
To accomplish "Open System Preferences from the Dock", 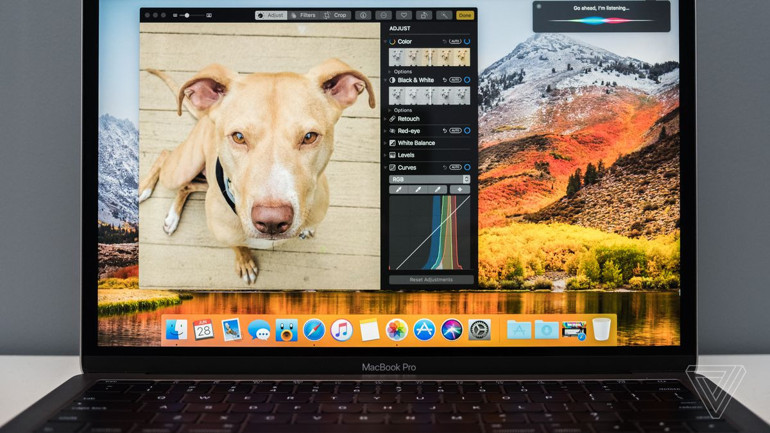I will 479,329.
